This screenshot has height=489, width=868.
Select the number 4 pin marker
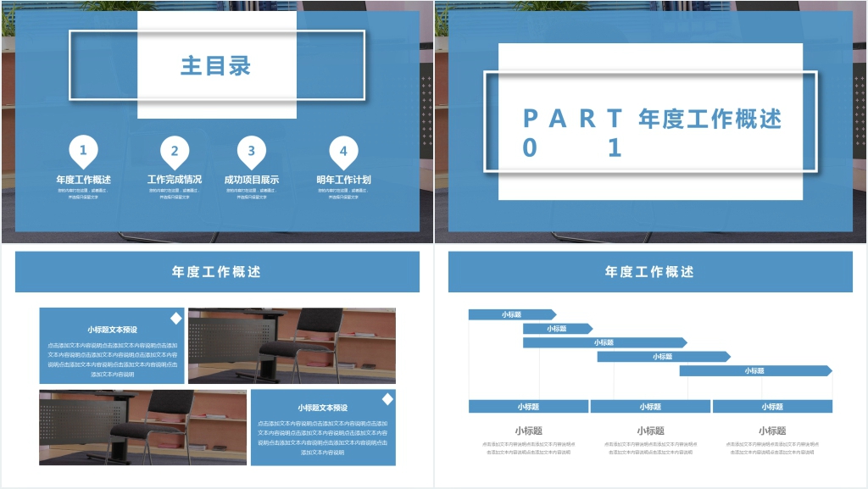click(x=343, y=152)
